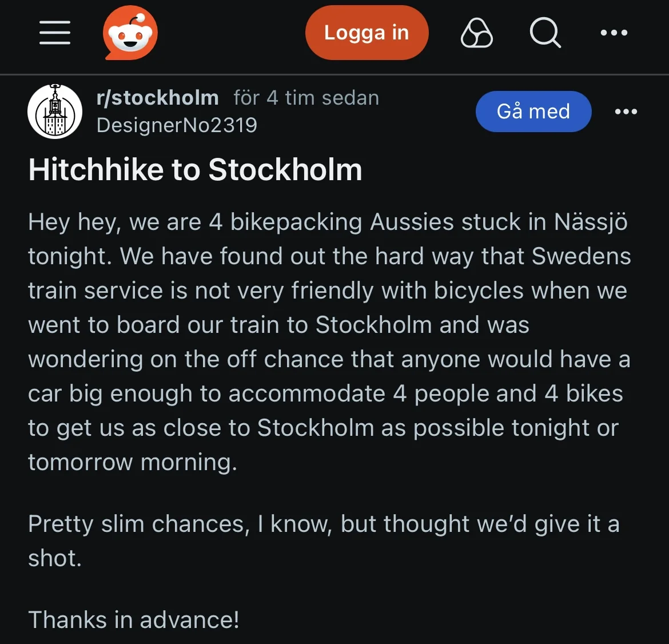Viewport: 669px width, 644px height.
Task: Open the hamburger navigation menu
Action: click(x=55, y=33)
